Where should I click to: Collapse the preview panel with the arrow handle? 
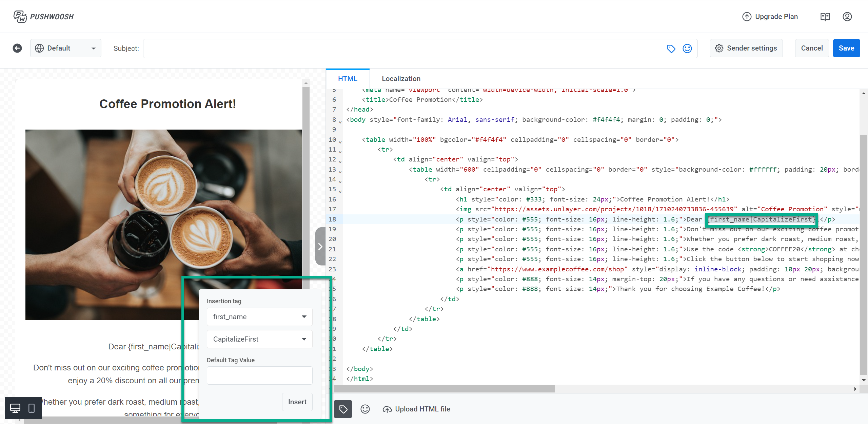point(320,246)
